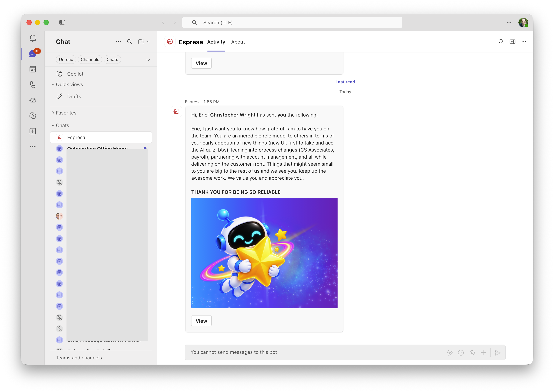The height and width of the screenshot is (392, 554).
Task: Open Settings and more in the title bar
Action: [509, 22]
